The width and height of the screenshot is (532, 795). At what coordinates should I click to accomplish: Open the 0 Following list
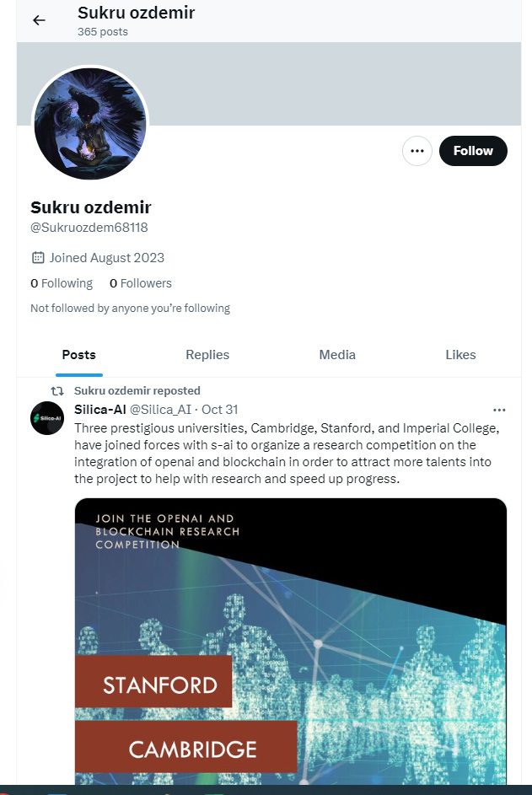point(62,283)
